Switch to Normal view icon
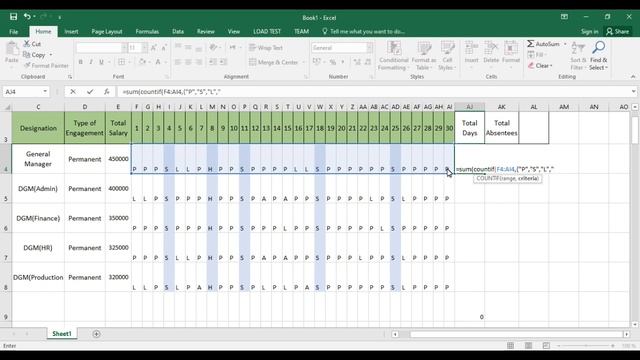 point(510,346)
